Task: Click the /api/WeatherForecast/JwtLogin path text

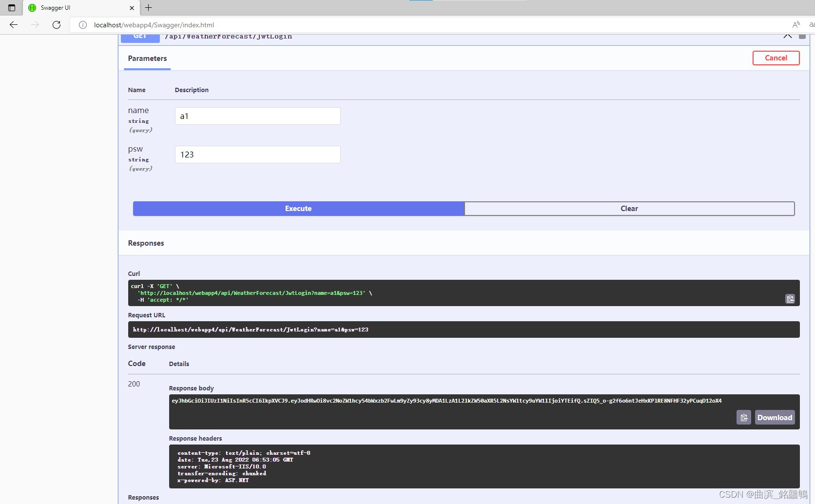Action: coord(229,37)
